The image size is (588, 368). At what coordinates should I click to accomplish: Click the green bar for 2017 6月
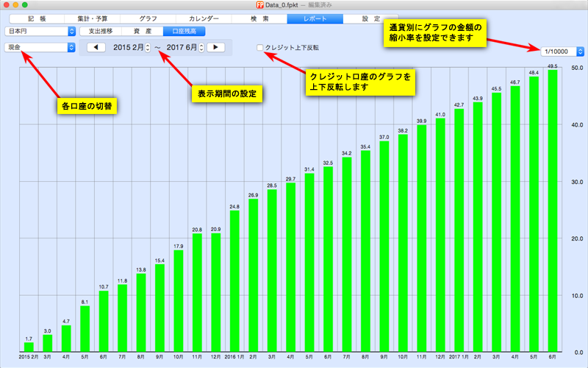tap(553, 210)
